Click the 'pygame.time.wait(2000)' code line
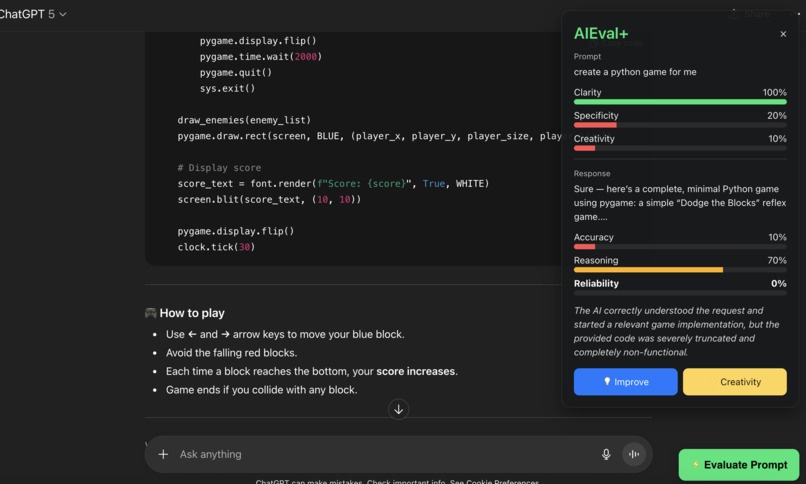The height and width of the screenshot is (484, 806). (261, 57)
